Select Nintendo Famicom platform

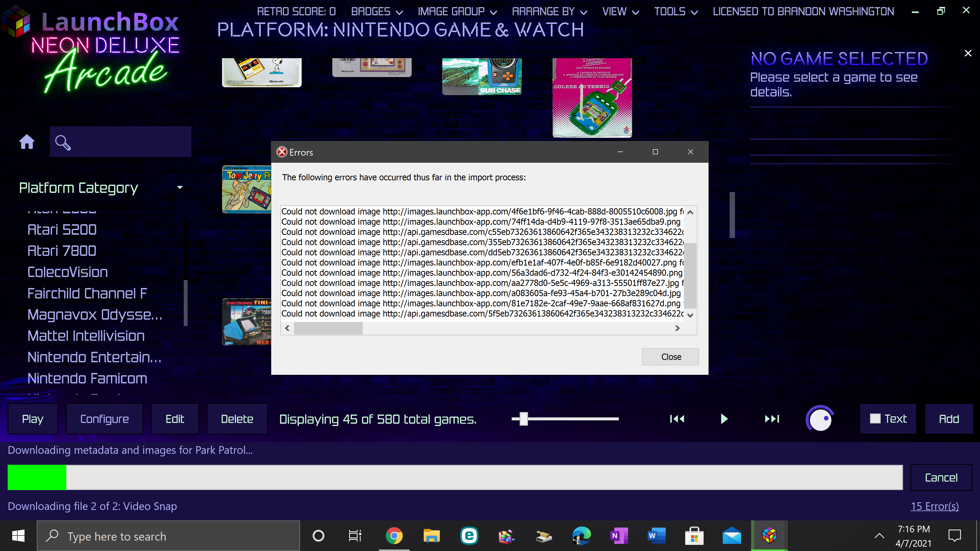(x=87, y=378)
